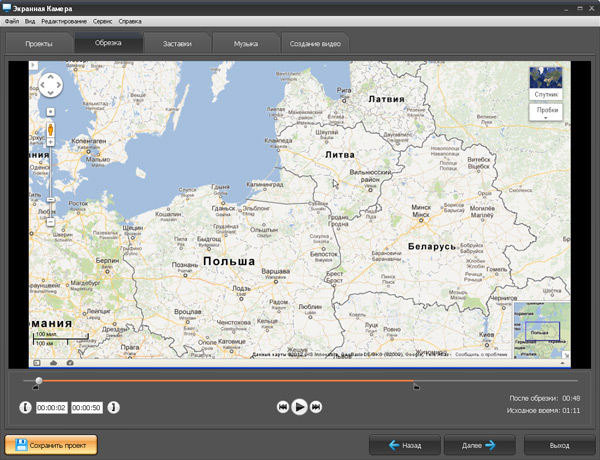Image resolution: width=600 pixels, height=460 pixels.
Task: Switch to the Музыка tab
Action: tap(245, 44)
